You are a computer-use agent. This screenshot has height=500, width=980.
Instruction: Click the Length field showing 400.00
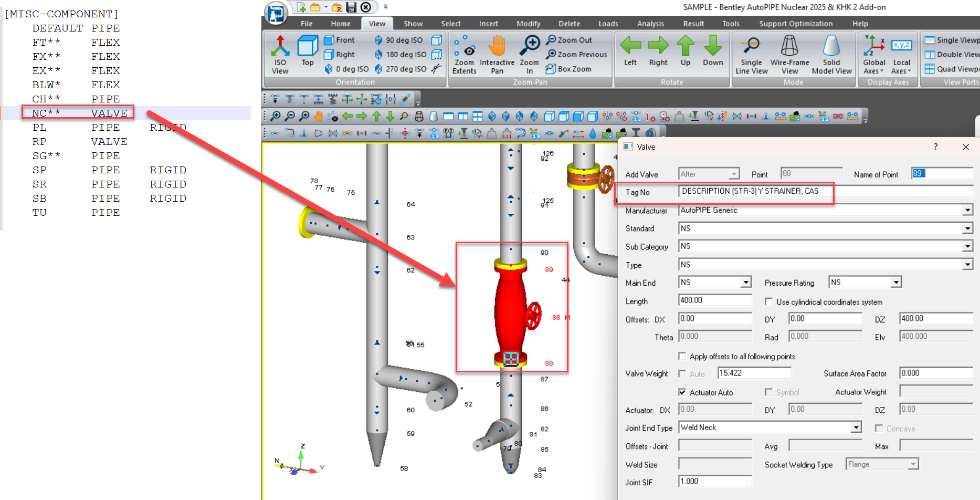[x=715, y=300]
